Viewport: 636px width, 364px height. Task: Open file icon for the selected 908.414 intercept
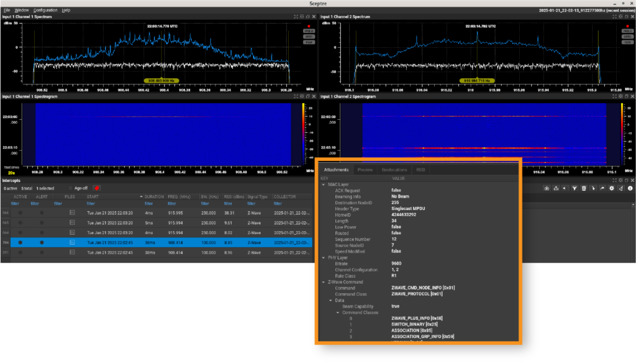tap(71, 242)
